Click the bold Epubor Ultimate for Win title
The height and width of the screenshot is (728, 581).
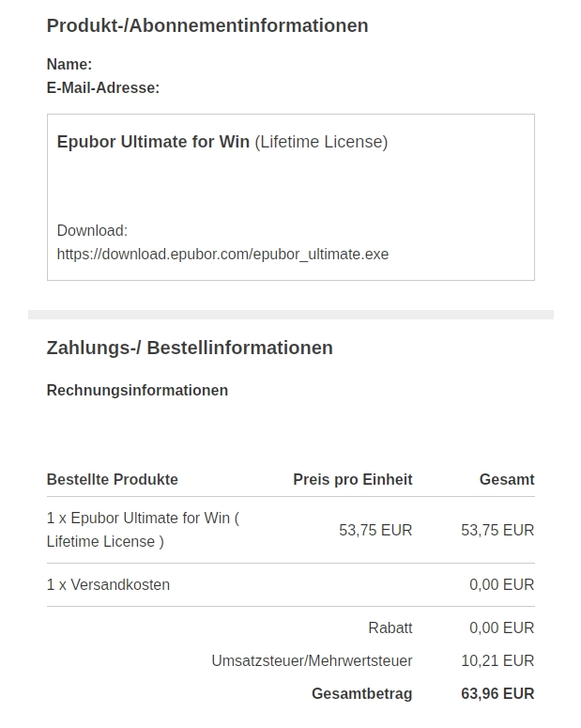point(153,142)
